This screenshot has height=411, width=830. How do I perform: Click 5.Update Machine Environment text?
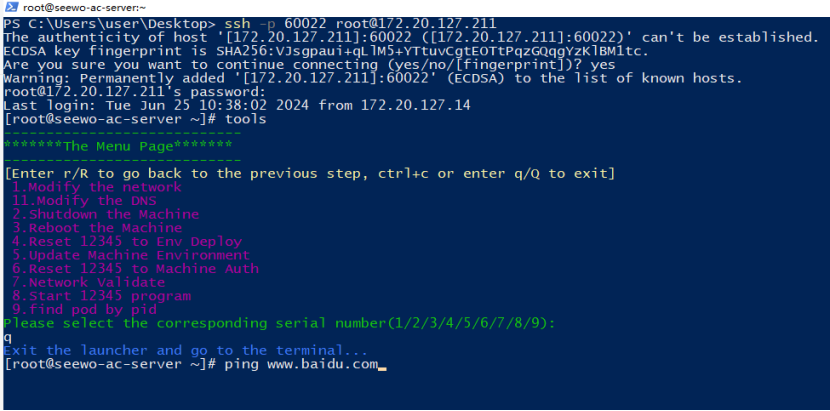pyautogui.click(x=131, y=255)
